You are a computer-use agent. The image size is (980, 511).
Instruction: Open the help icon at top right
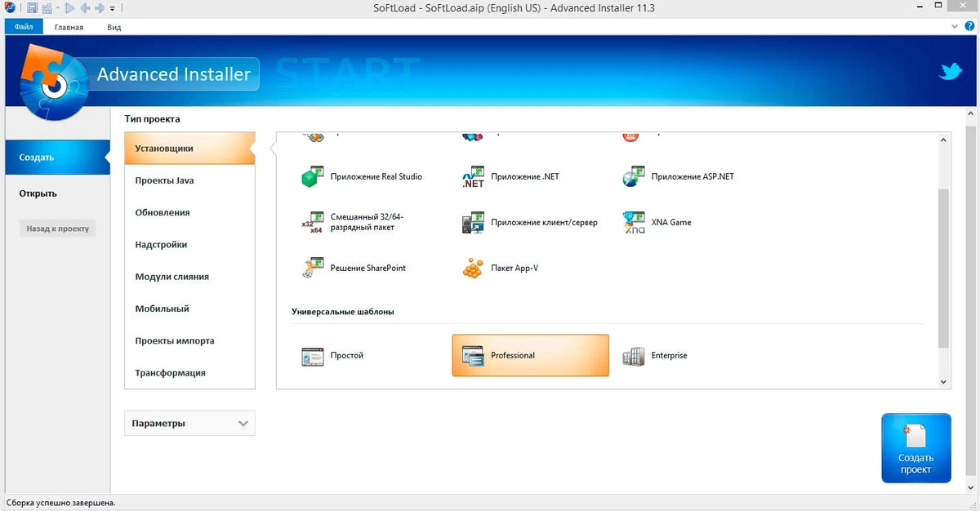tap(969, 27)
